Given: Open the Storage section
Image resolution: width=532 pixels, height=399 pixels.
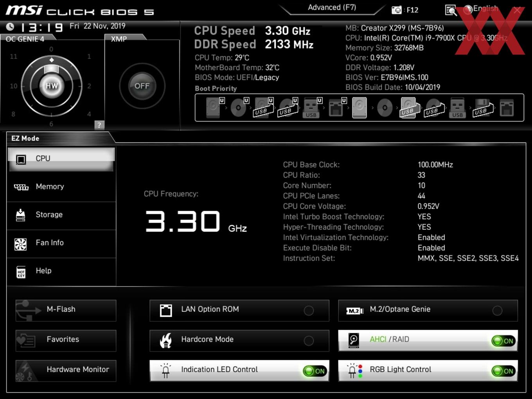Looking at the screenshot, I should [x=61, y=216].
